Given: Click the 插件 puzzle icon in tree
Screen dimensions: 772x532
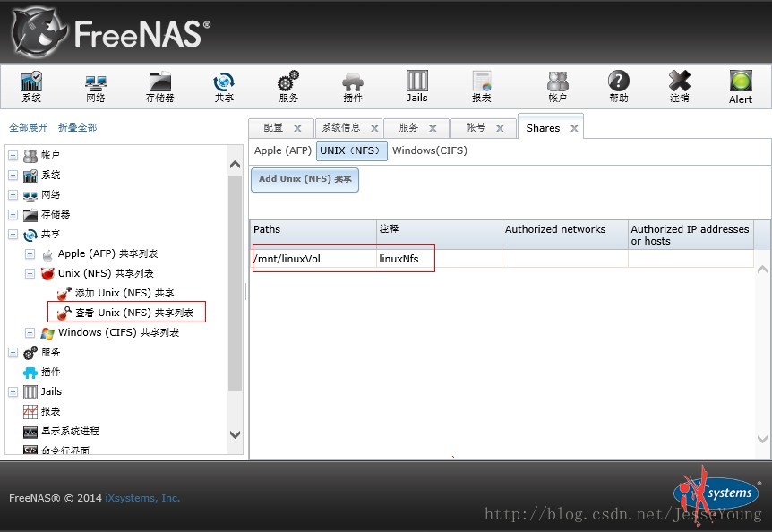Looking at the screenshot, I should point(30,373).
